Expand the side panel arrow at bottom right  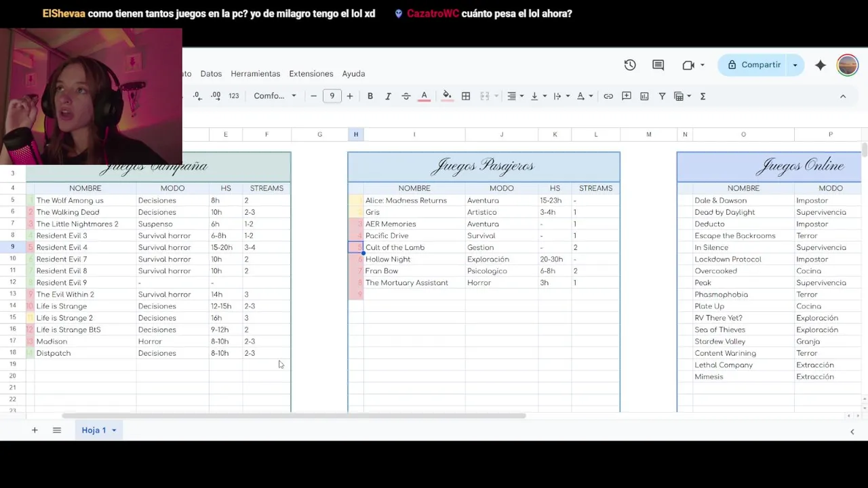pyautogui.click(x=852, y=431)
